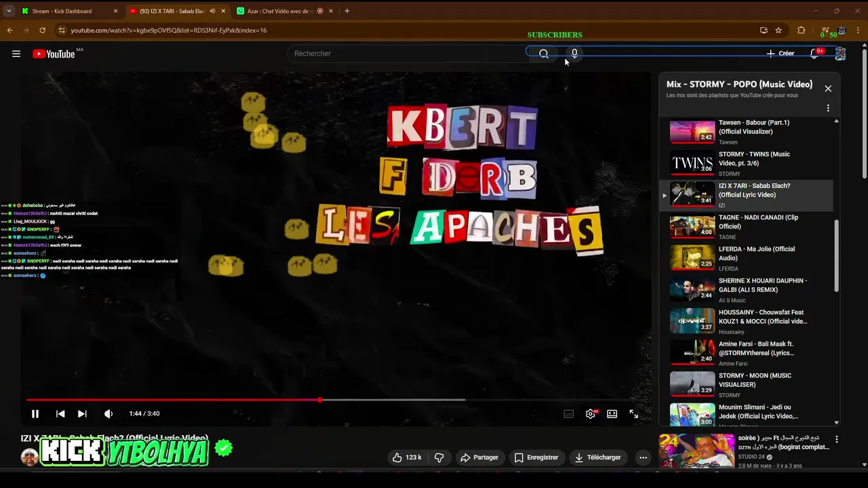Play SHERINE X HOUARI DAUPHIN - GALBI remix
Image resolution: width=868 pixels, height=488 pixels.
746,290
